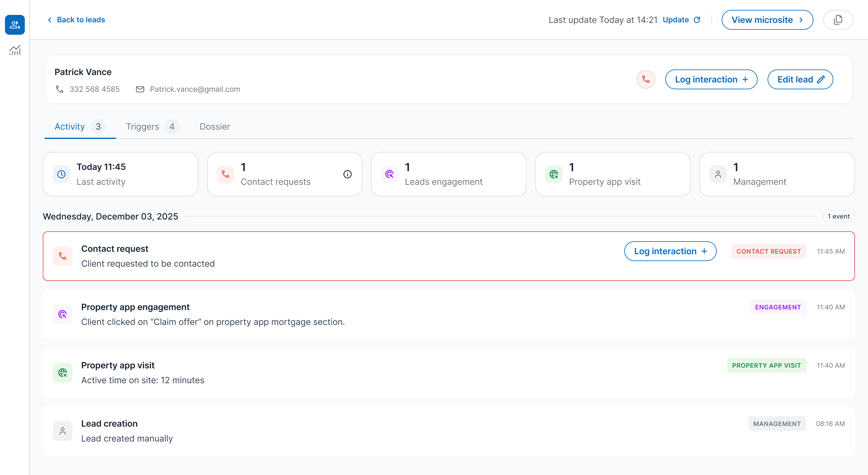Click the red phone call icon button
Screen dimensions: 868x475
tap(646, 80)
